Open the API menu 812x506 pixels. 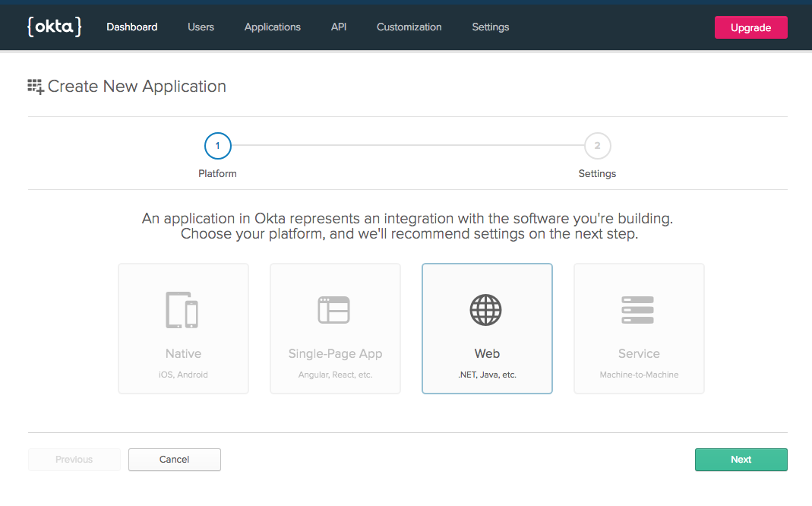point(339,27)
